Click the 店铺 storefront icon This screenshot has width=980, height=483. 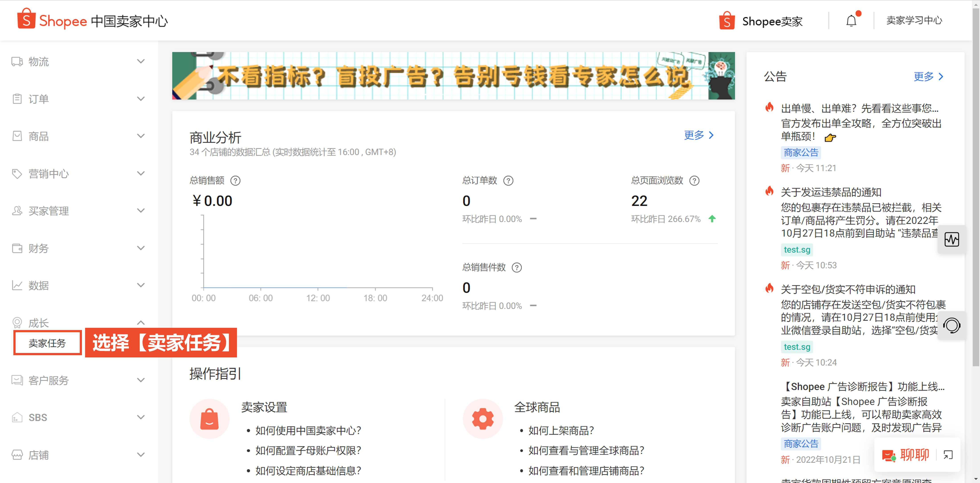pos(17,454)
